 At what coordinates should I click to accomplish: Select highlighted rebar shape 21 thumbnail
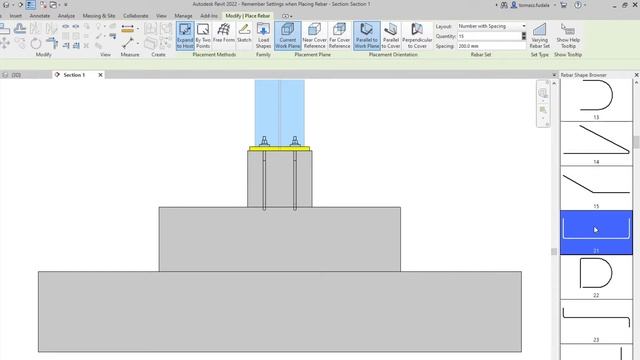click(596, 233)
